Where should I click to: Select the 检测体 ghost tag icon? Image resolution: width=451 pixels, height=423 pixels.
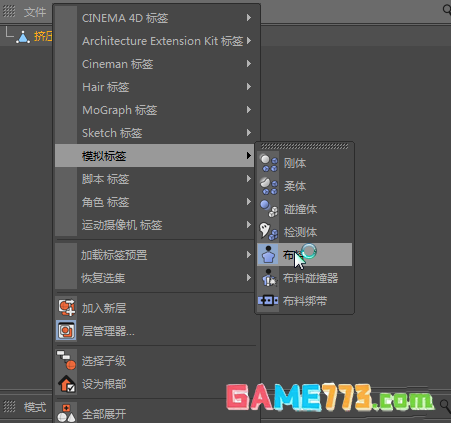pos(268,232)
